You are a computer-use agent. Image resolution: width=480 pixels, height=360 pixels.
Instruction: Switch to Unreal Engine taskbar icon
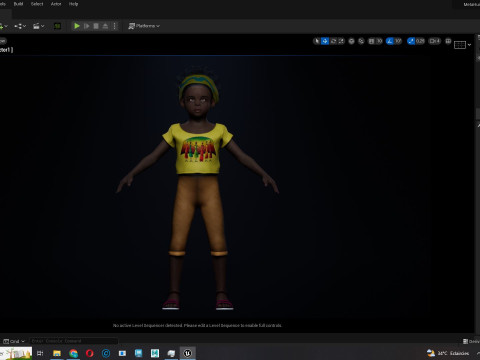tap(187, 353)
